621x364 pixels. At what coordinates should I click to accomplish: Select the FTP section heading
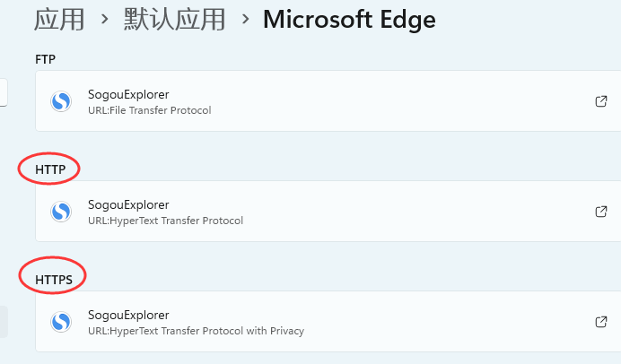(x=45, y=59)
